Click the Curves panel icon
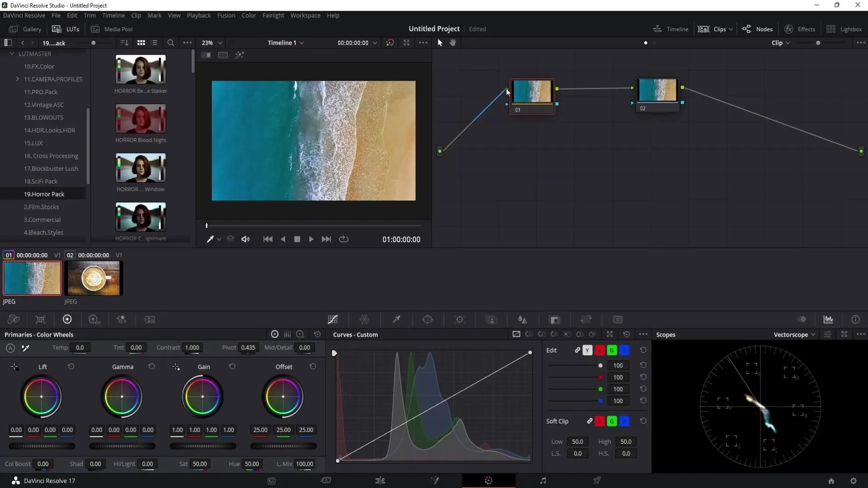 coord(333,319)
